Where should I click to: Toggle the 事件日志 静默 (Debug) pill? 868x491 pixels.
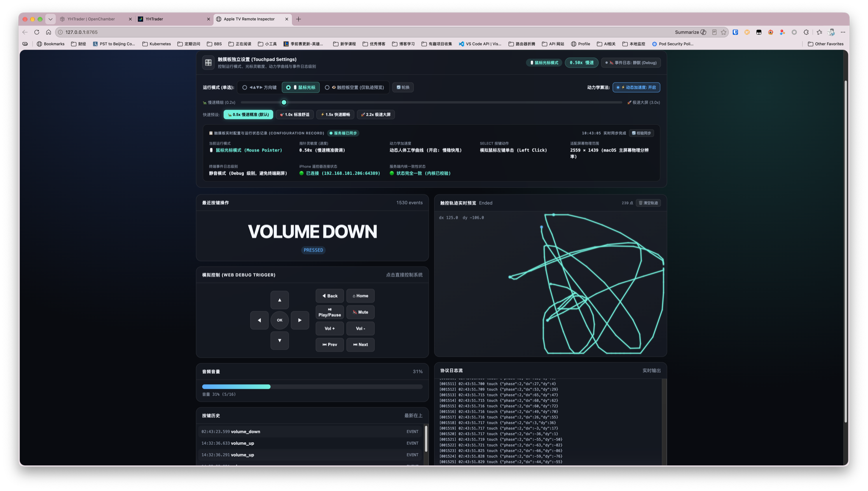(x=631, y=63)
